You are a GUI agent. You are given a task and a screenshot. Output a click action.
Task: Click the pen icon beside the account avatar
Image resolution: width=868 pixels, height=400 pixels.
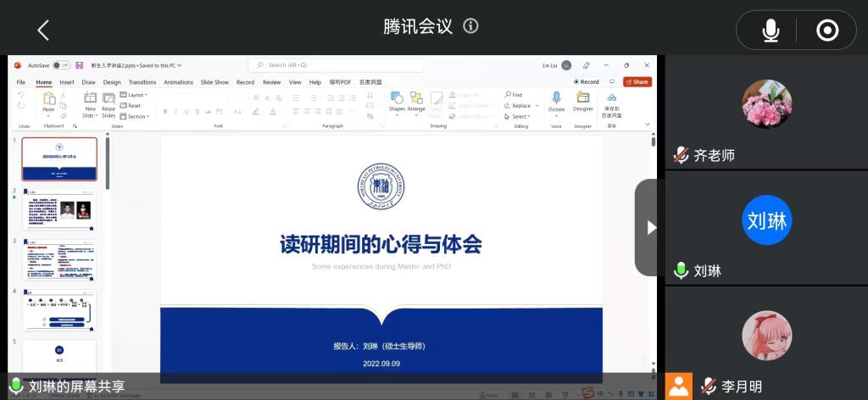tap(587, 65)
